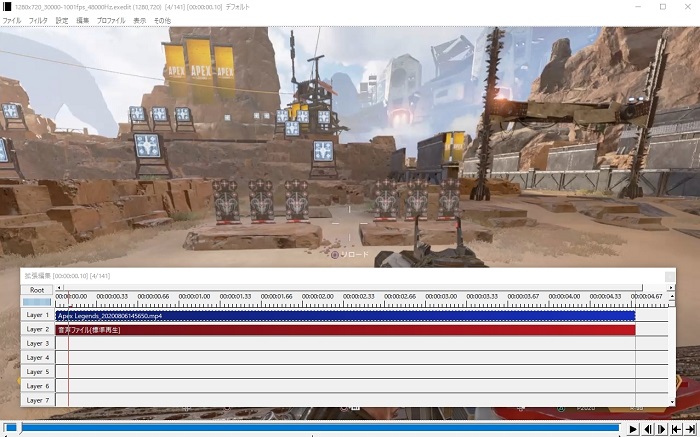700x437 pixels.
Task: Close the AviUtl main window
Action: click(688, 7)
